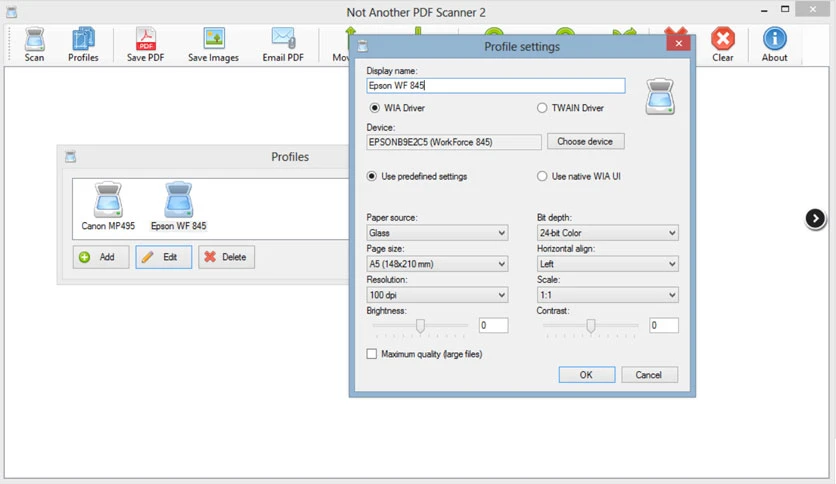Viewport: 836px width, 484px height.
Task: Click the Device name field
Action: [x=454, y=142]
